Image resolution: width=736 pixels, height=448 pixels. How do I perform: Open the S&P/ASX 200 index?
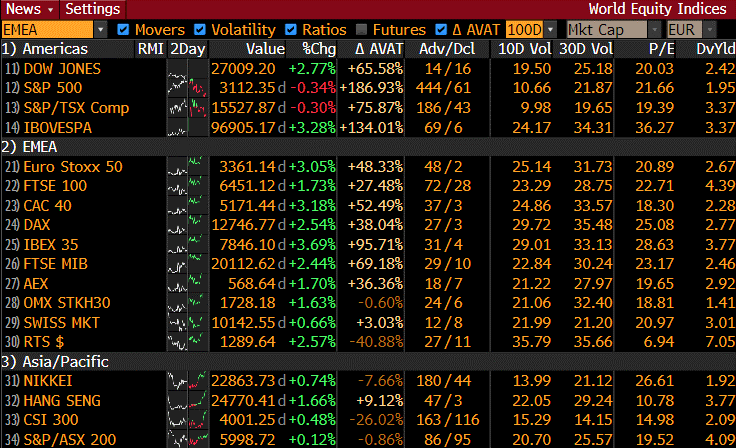coord(69,440)
